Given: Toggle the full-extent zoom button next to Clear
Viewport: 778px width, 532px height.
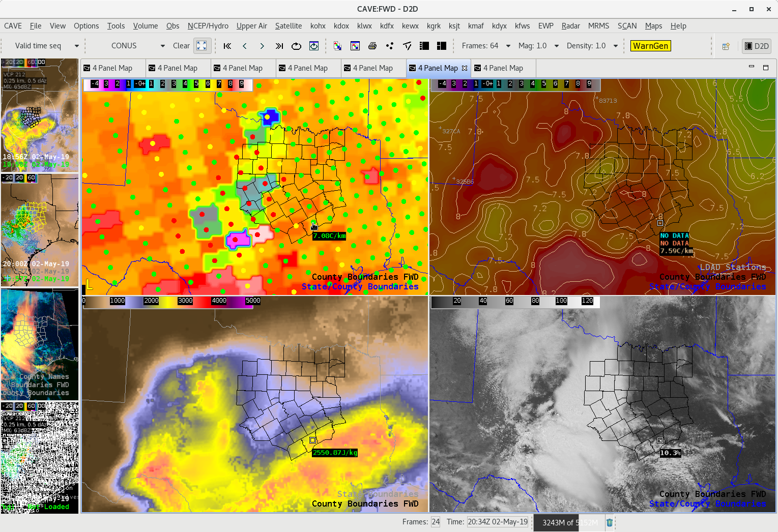Looking at the screenshot, I should tap(201, 46).
